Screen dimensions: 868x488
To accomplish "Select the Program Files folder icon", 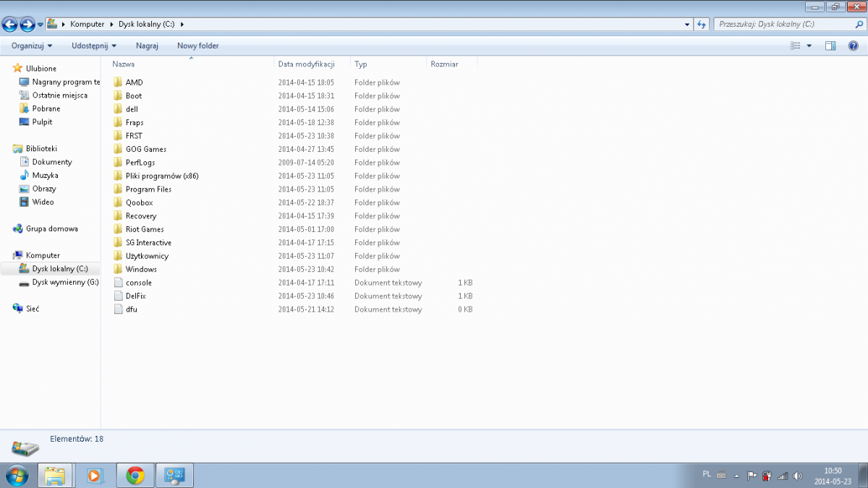I will pos(119,189).
